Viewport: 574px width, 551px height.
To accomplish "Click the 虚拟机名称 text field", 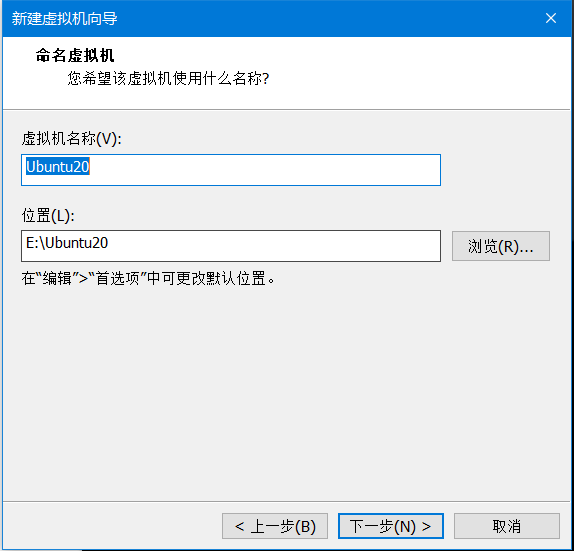I will 231,170.
